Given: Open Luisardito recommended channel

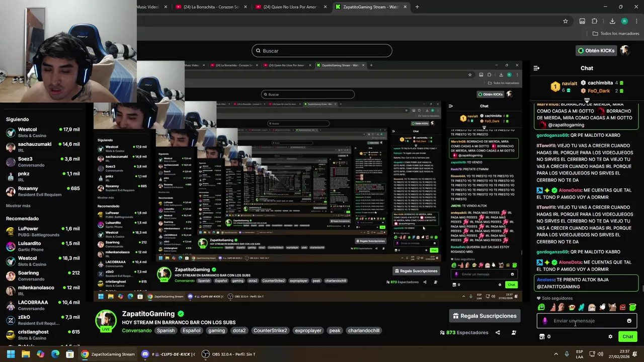Looking at the screenshot, I should pos(43,246).
